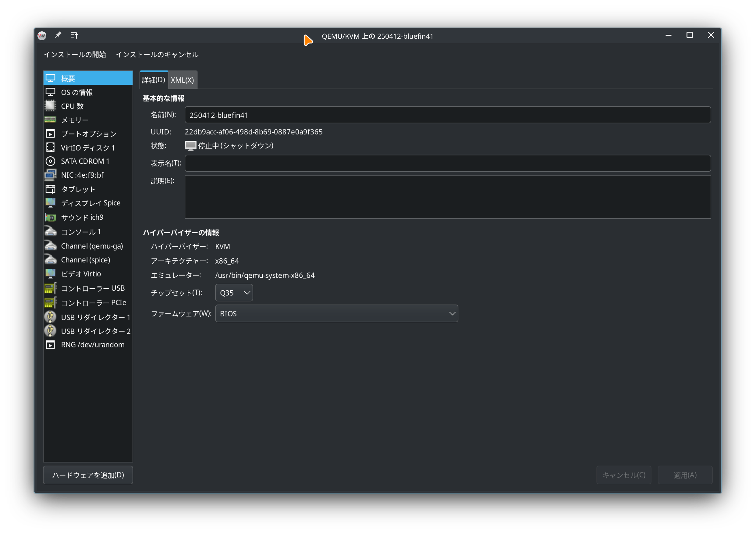Click the titlebar keep-above menu icon
This screenshot has width=756, height=534.
coord(74,35)
